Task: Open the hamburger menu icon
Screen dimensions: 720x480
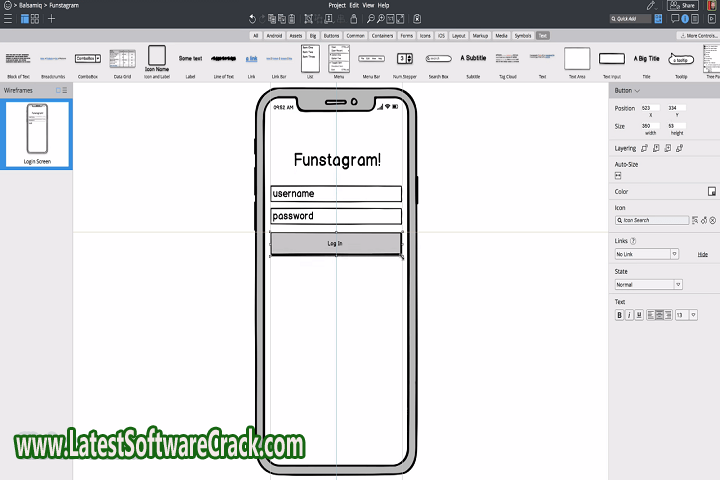Action: coord(10,18)
